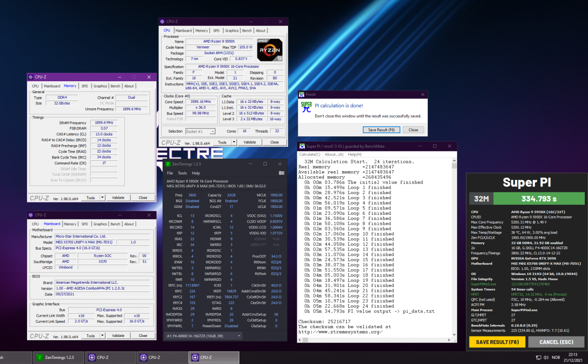
Task: Click the volume icon in system tray
Action: coord(546,357)
